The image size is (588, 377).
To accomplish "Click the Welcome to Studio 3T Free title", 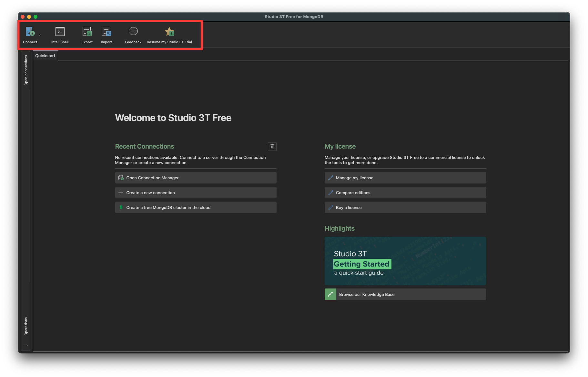I will [x=173, y=118].
